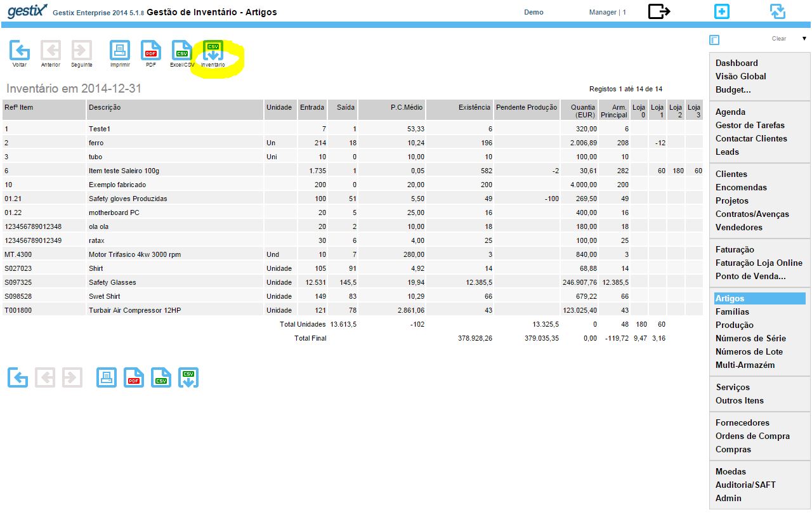The width and height of the screenshot is (812, 517).
Task: Open Outros Itens in the side menu
Action: (740, 400)
